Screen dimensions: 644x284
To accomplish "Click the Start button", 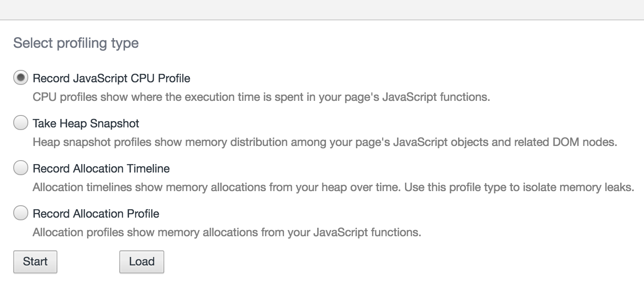I will click(x=35, y=261).
